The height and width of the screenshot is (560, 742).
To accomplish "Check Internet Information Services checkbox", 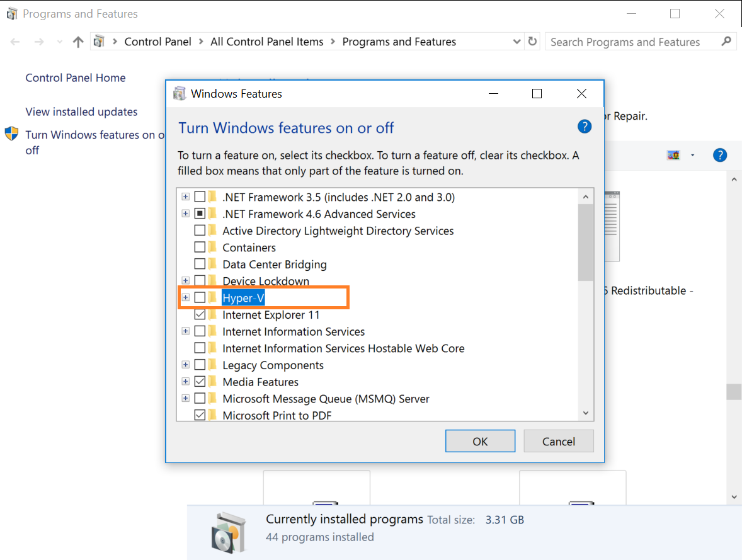I will point(200,331).
